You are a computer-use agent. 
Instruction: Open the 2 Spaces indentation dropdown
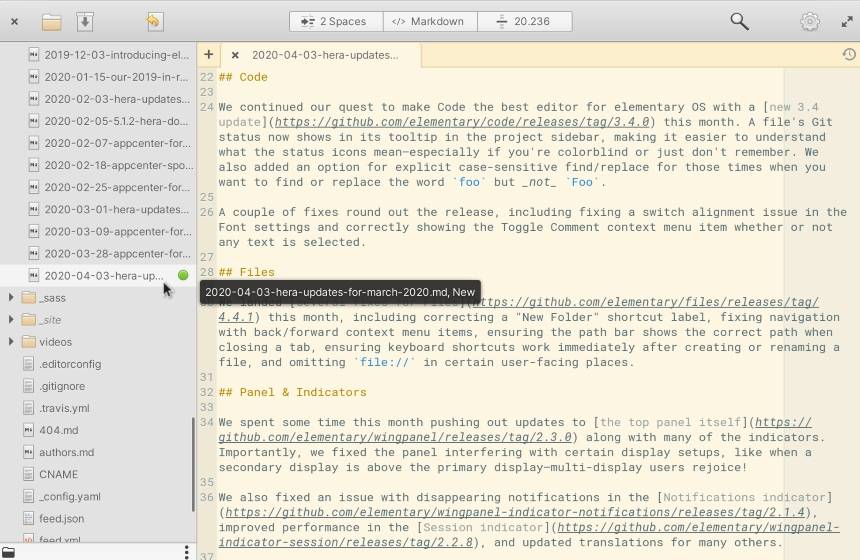pos(335,21)
